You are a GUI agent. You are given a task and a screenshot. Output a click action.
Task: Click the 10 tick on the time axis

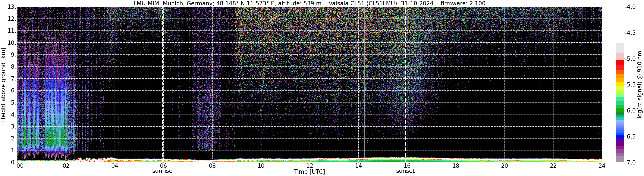pyautogui.click(x=261, y=166)
